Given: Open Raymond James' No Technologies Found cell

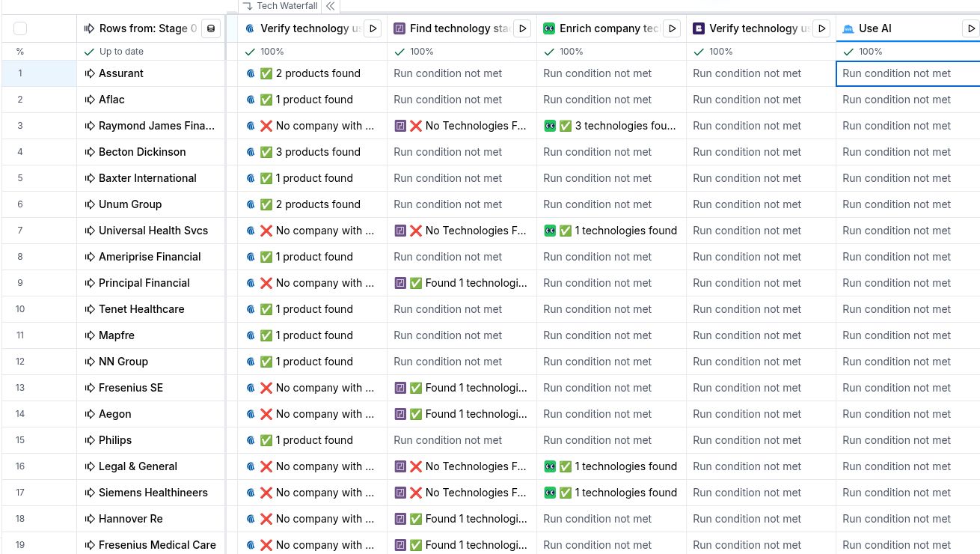Looking at the screenshot, I should [x=462, y=126].
